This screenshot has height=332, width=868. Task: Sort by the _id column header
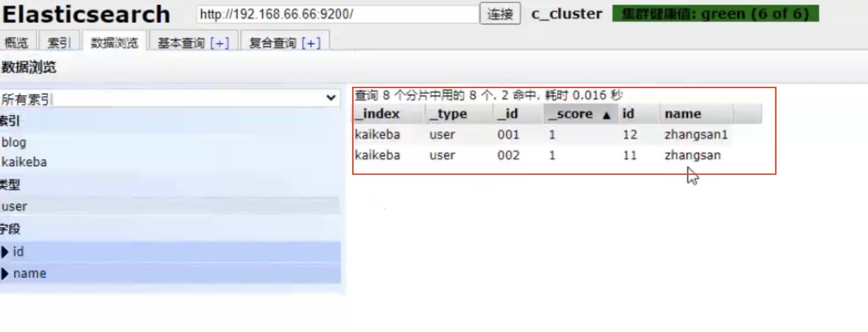[x=518, y=114]
